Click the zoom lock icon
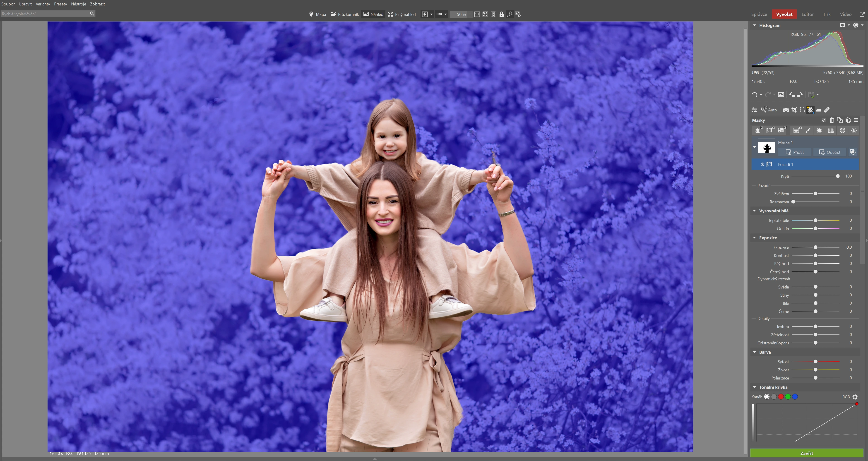The height and width of the screenshot is (461, 868). 501,14
